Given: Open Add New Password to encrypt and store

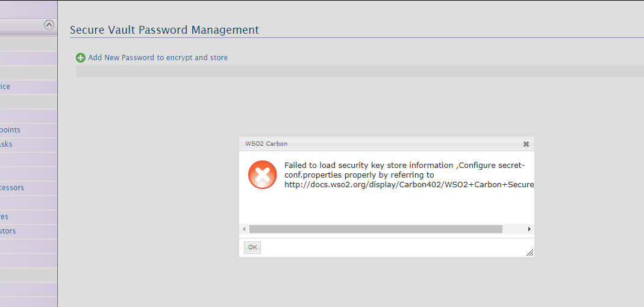Looking at the screenshot, I should [x=158, y=58].
